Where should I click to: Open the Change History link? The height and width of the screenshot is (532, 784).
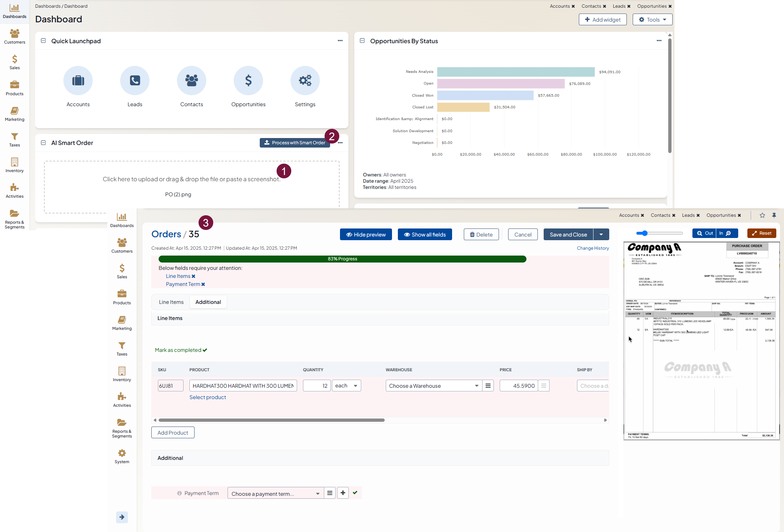pyautogui.click(x=593, y=248)
